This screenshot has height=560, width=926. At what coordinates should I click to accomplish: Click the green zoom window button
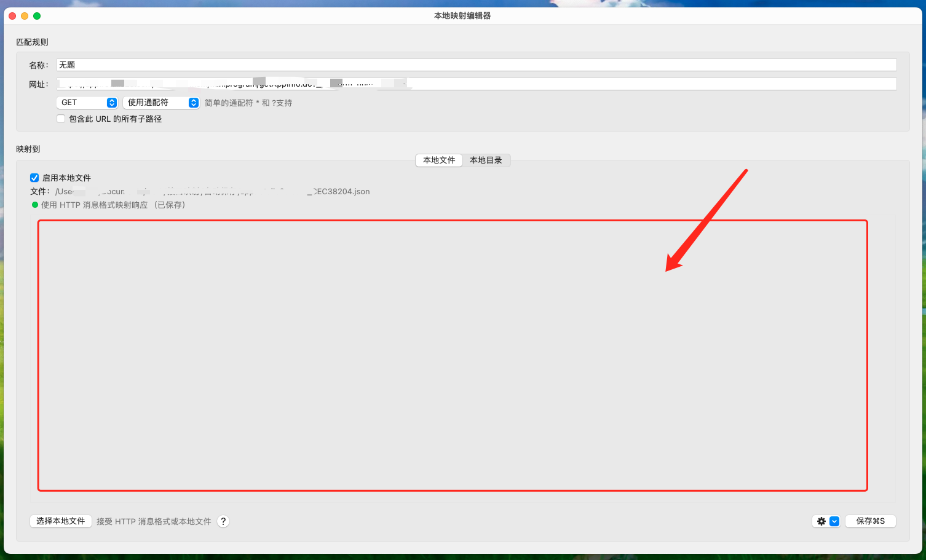pyautogui.click(x=37, y=15)
